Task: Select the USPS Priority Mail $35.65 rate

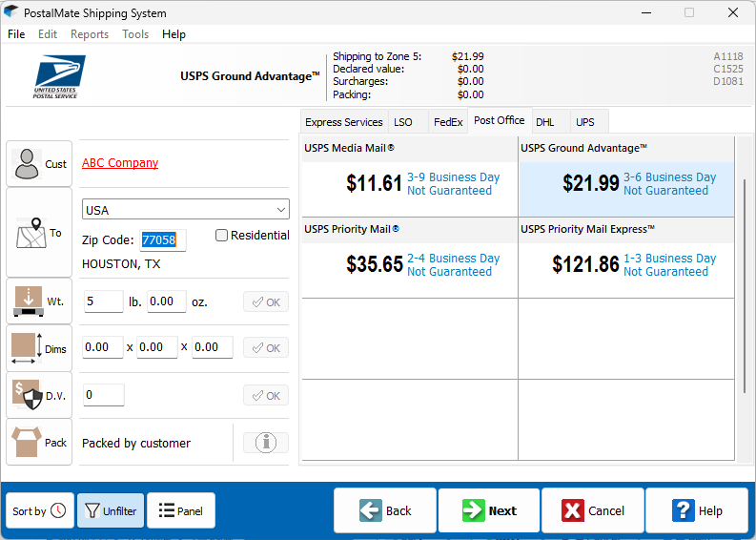Action: [410, 258]
